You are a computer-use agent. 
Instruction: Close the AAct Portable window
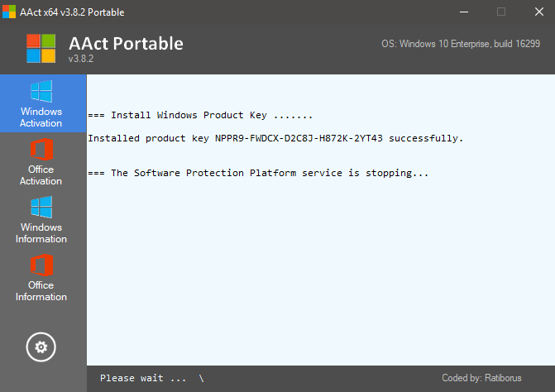coord(538,12)
